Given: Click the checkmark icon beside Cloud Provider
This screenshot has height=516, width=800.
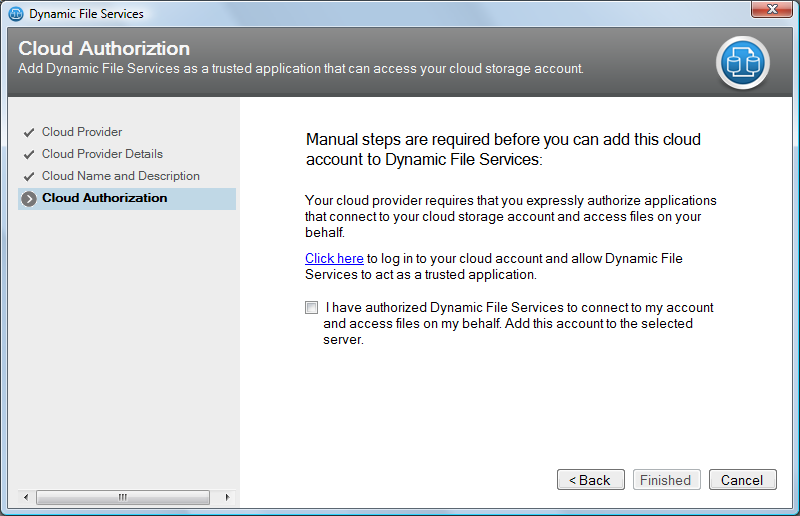Looking at the screenshot, I should pos(30,132).
